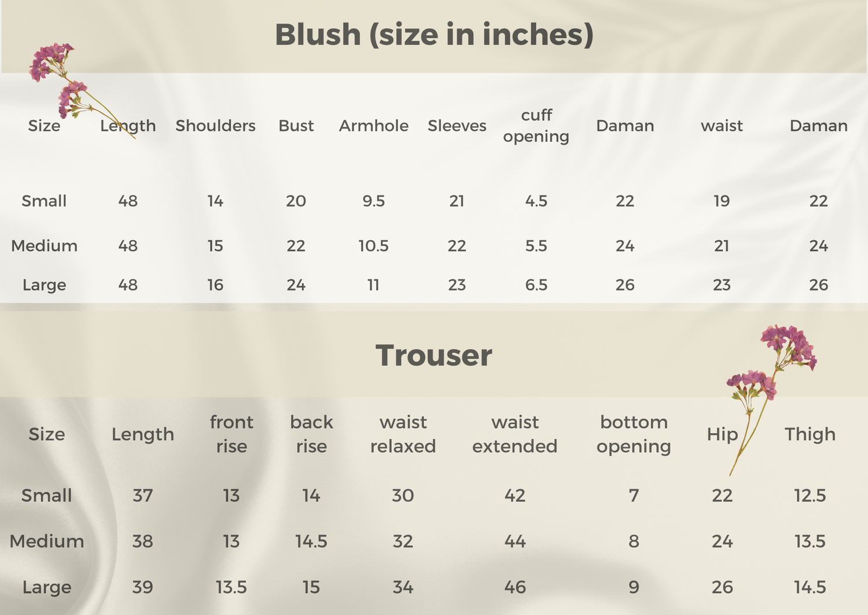Click the 'Sleeves' column header
The width and height of the screenshot is (868, 615).
coord(457,126)
